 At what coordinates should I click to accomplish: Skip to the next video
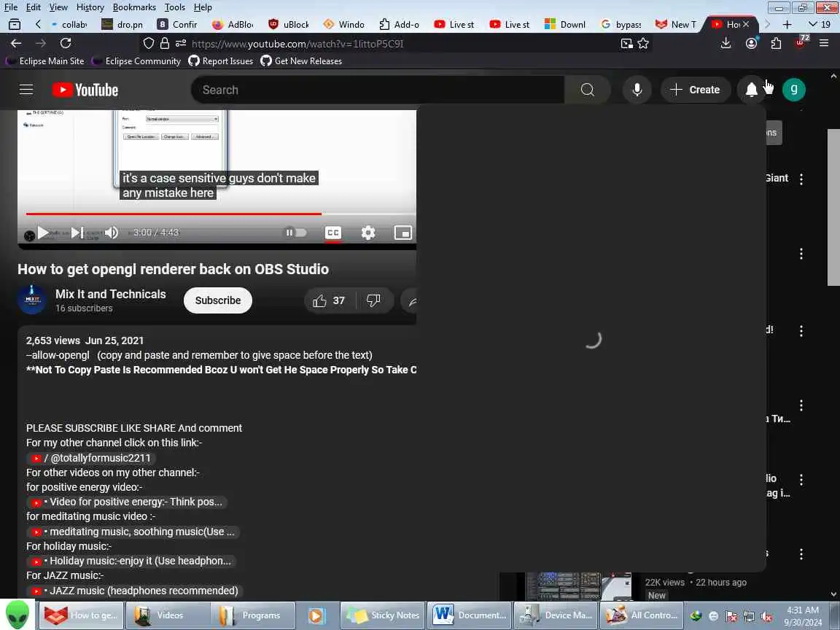[x=77, y=233]
